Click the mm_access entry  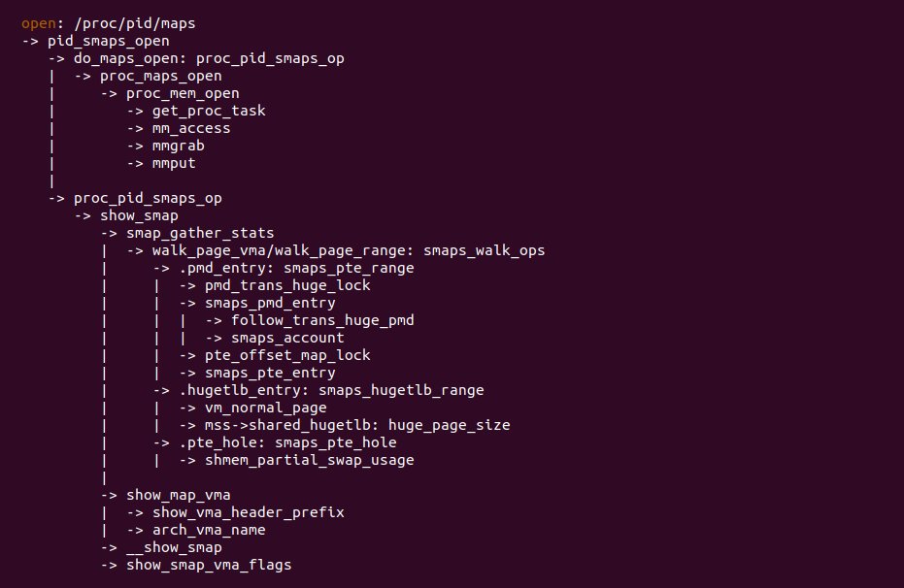click(x=191, y=128)
